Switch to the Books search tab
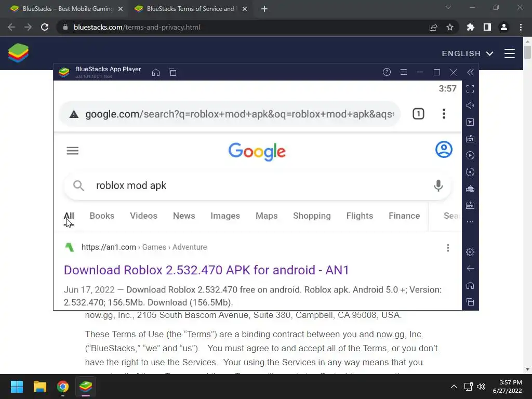The width and height of the screenshot is (532, 399). coord(102,216)
